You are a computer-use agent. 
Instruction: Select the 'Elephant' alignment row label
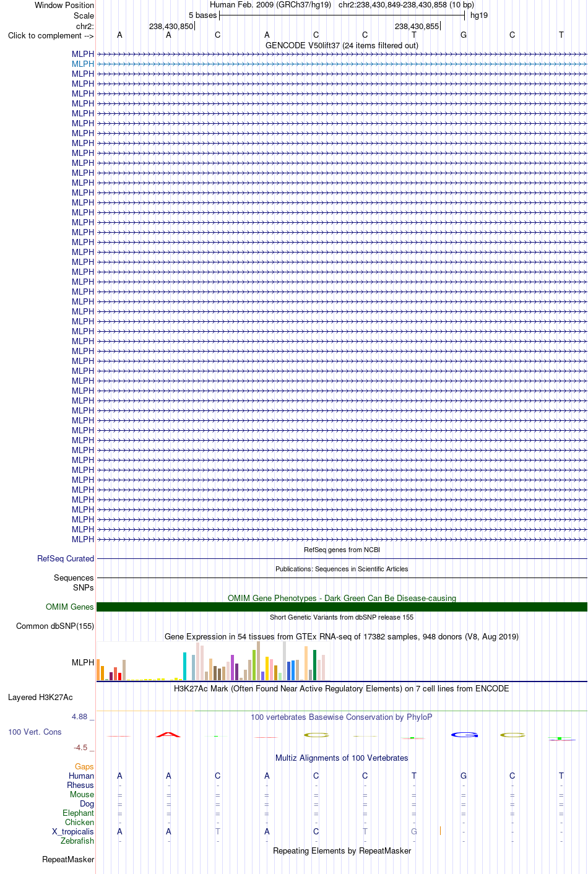pos(79,813)
